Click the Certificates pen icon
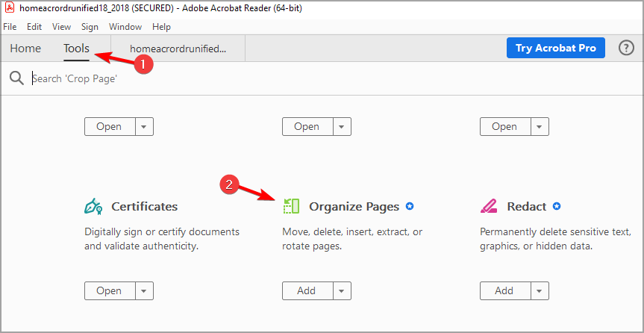 pos(94,206)
